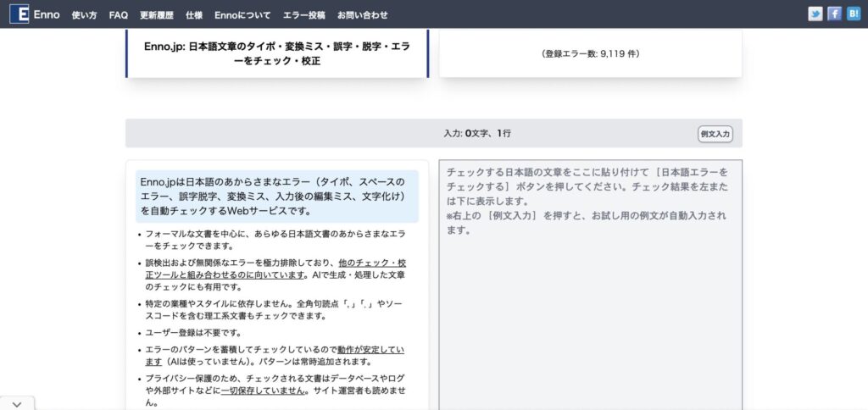
Task: Follow the 動作が安定しています underlined link
Action: pyautogui.click(x=275, y=356)
